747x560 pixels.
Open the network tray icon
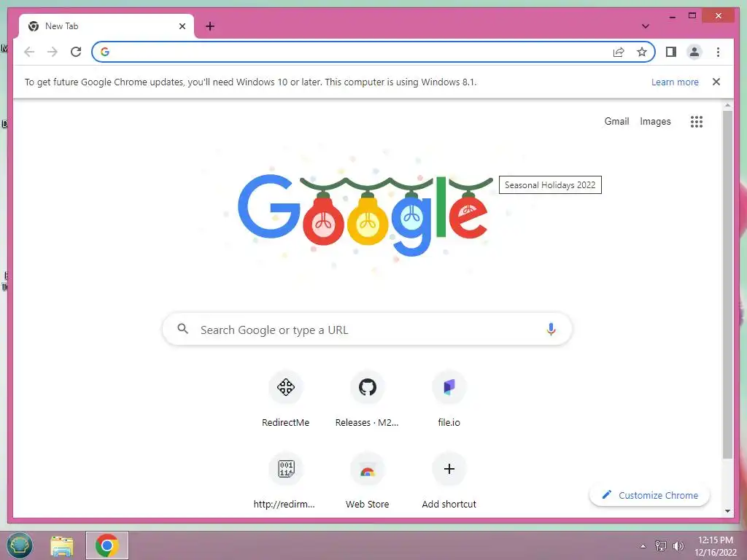click(x=661, y=545)
